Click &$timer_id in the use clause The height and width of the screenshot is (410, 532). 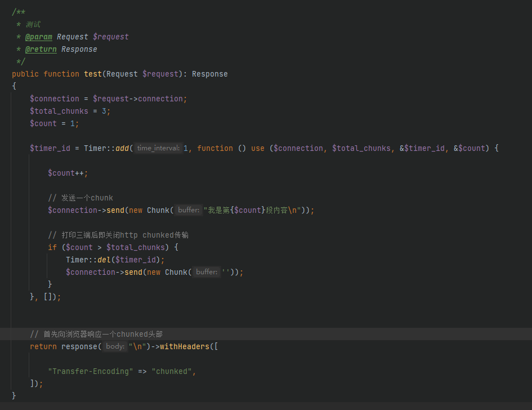pyautogui.click(x=422, y=148)
